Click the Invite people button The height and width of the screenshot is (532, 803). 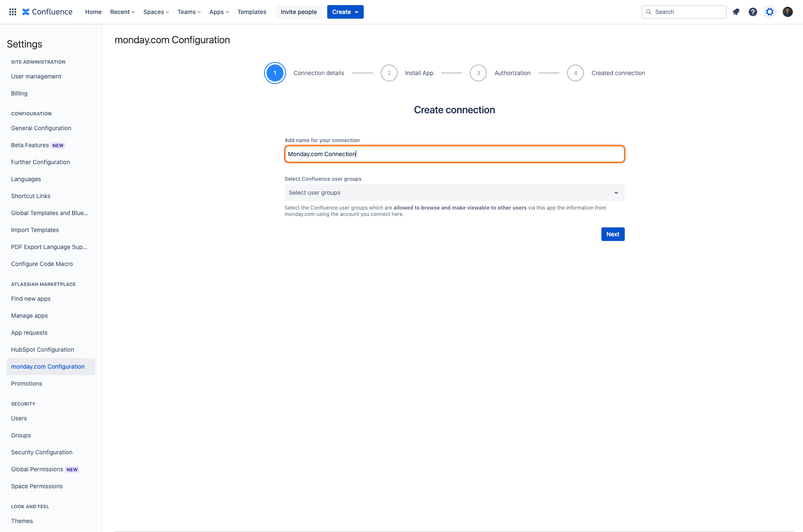[x=299, y=12]
